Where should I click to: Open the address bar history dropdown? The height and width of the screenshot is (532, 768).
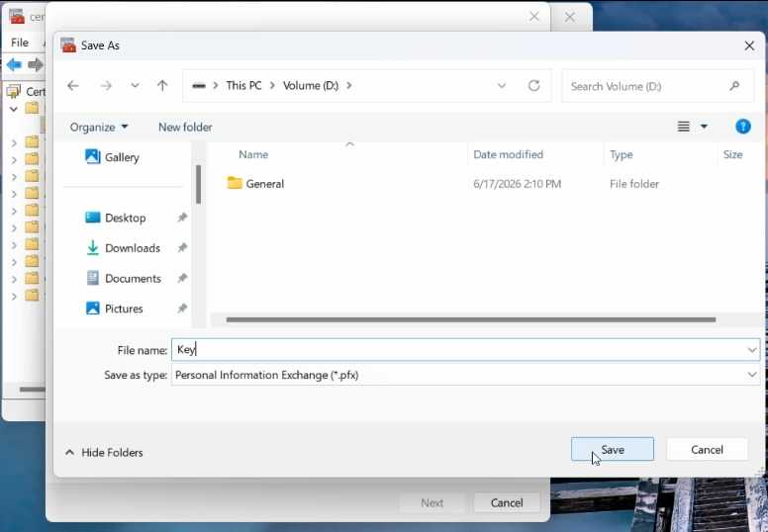(502, 86)
